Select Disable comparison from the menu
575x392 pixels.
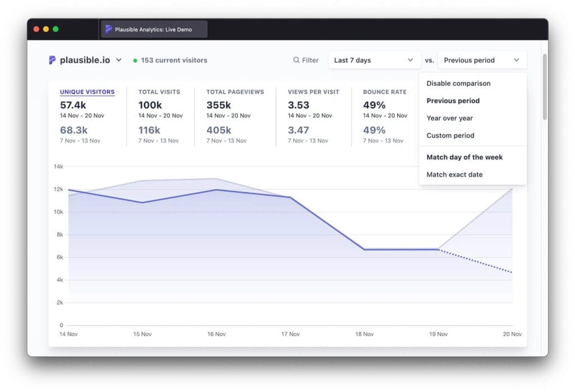458,84
